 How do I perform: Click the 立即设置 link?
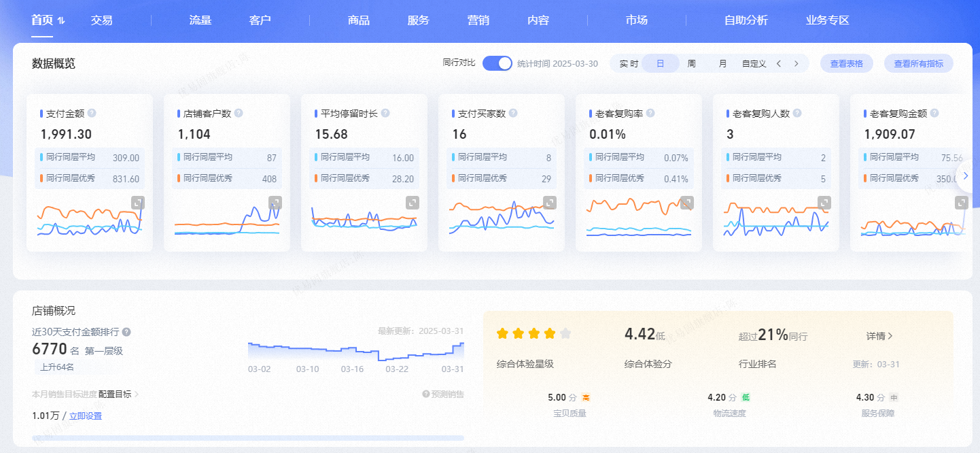[x=86, y=416]
